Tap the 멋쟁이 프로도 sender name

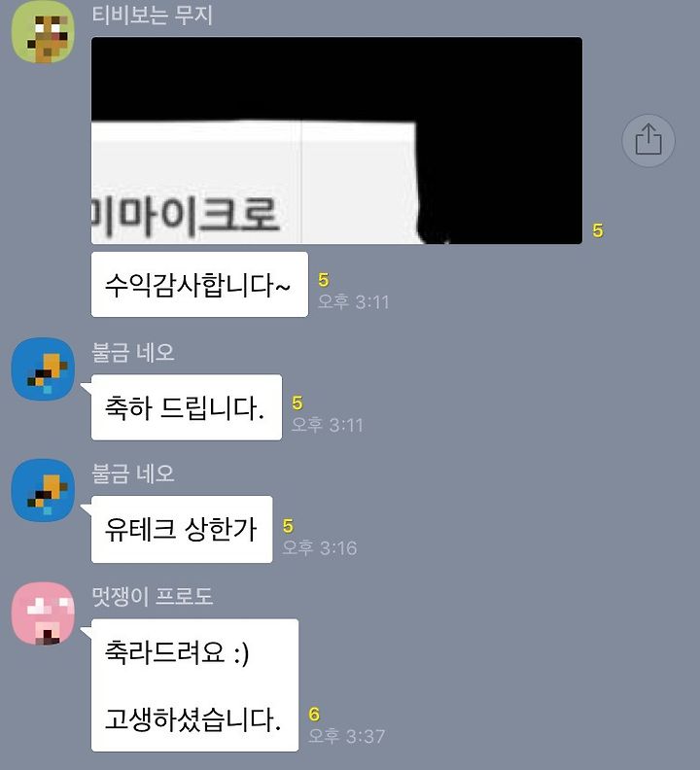coord(153,596)
